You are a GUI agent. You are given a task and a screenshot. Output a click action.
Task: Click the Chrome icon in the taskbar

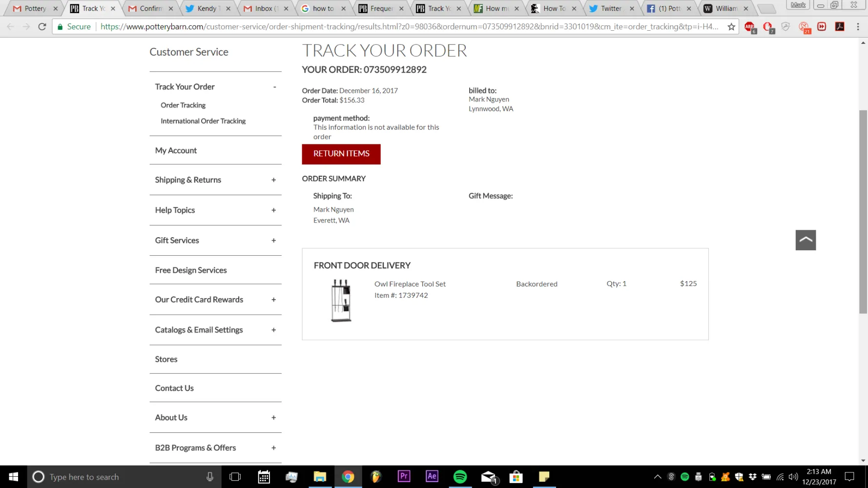pyautogui.click(x=348, y=477)
